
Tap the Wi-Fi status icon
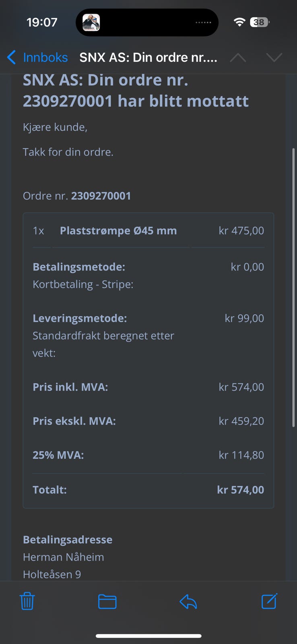[239, 22]
